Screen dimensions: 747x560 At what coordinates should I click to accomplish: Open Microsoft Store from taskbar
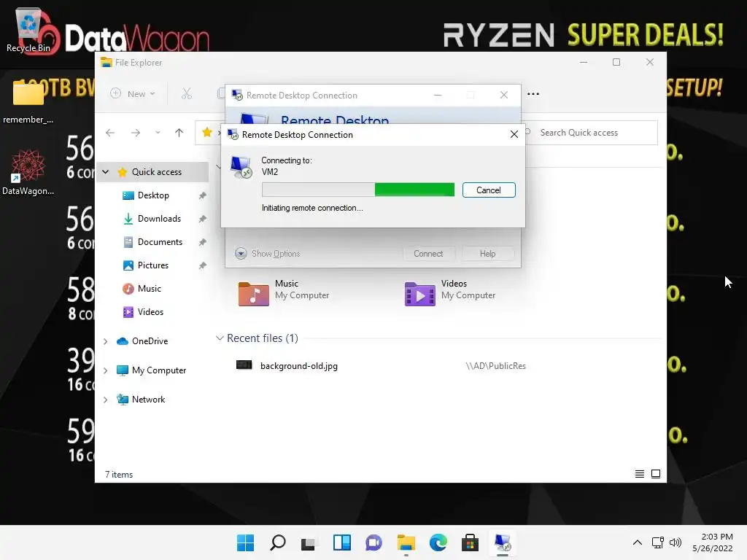point(471,542)
